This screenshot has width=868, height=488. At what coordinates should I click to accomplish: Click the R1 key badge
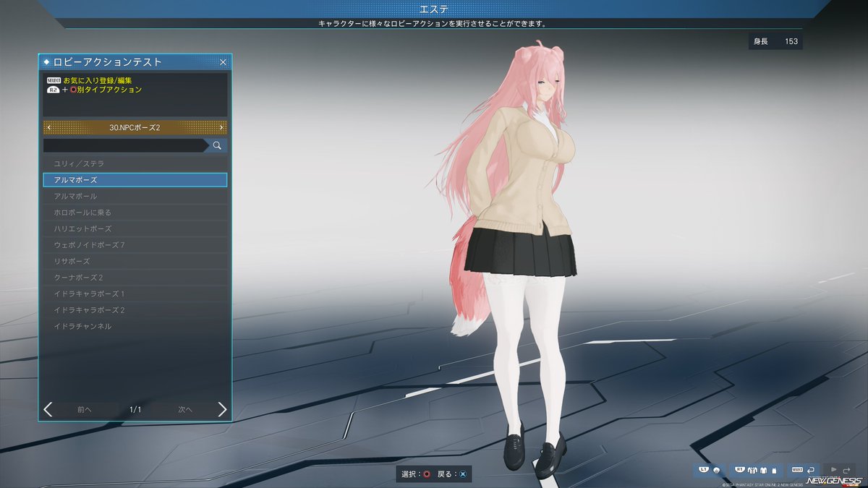point(740,469)
